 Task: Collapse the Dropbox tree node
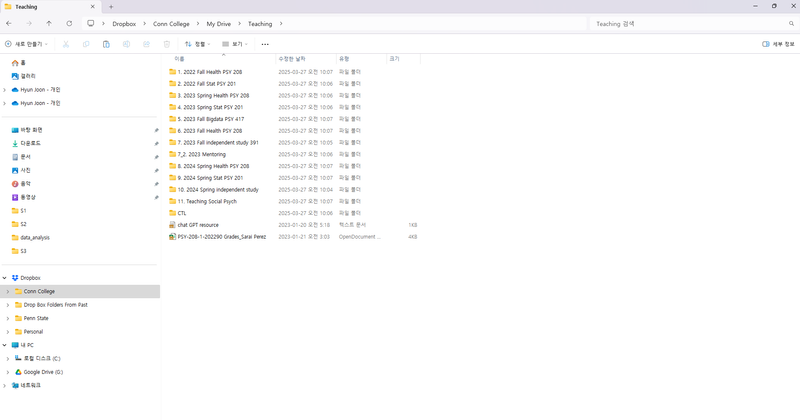[x=5, y=278]
